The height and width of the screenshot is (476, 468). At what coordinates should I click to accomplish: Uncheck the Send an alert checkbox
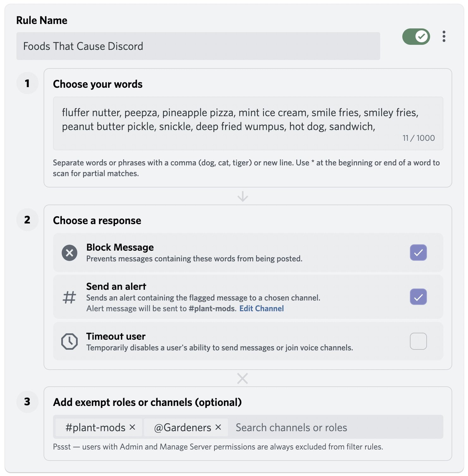coord(418,297)
